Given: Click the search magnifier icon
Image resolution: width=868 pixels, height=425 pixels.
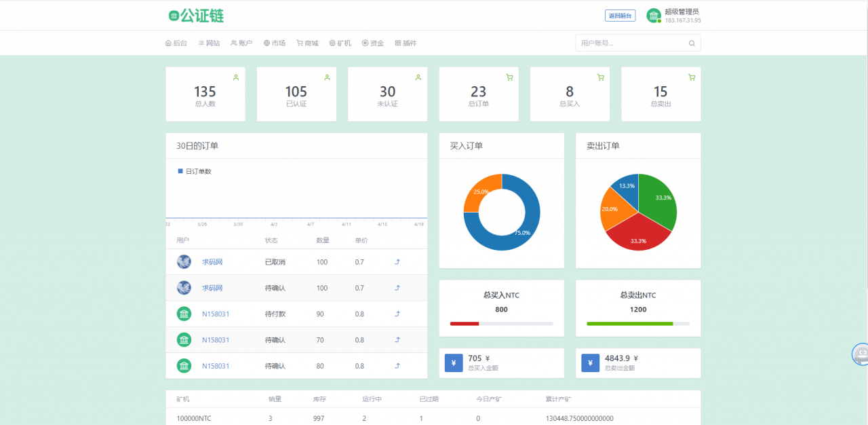Looking at the screenshot, I should (x=692, y=43).
